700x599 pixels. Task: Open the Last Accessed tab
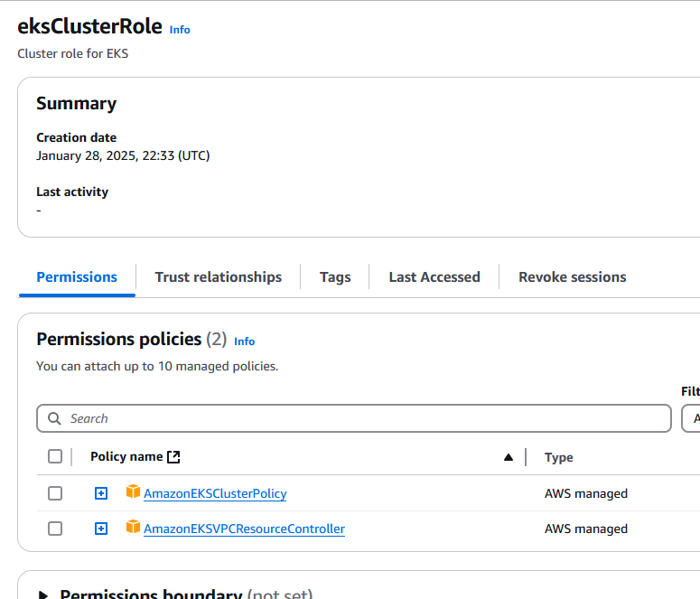434,277
